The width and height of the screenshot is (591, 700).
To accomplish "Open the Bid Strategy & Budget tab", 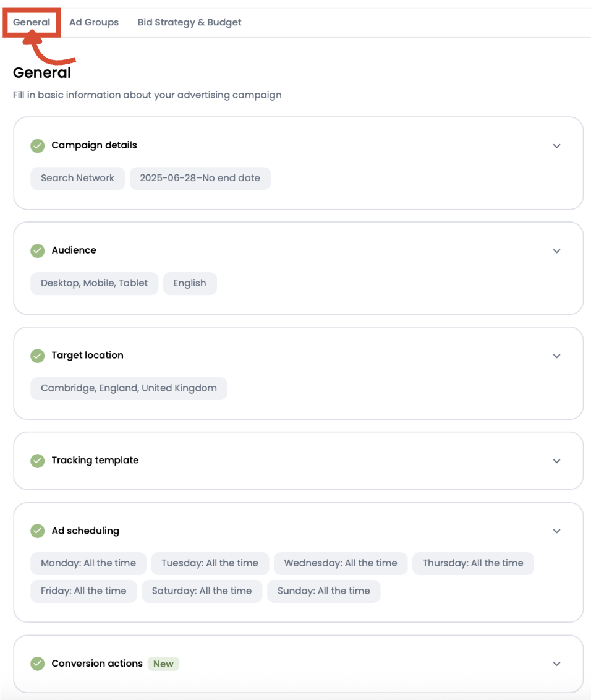I will click(189, 22).
